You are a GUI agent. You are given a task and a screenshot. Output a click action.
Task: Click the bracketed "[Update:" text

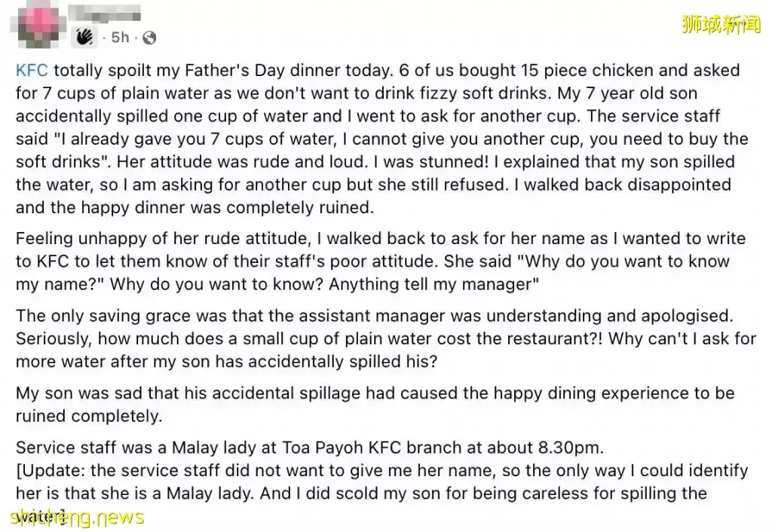point(51,470)
